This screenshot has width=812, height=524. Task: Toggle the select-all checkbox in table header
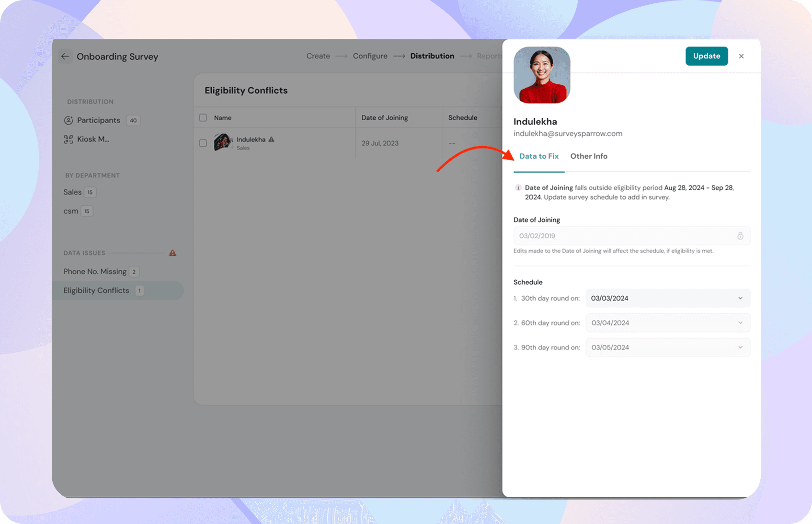(x=203, y=118)
